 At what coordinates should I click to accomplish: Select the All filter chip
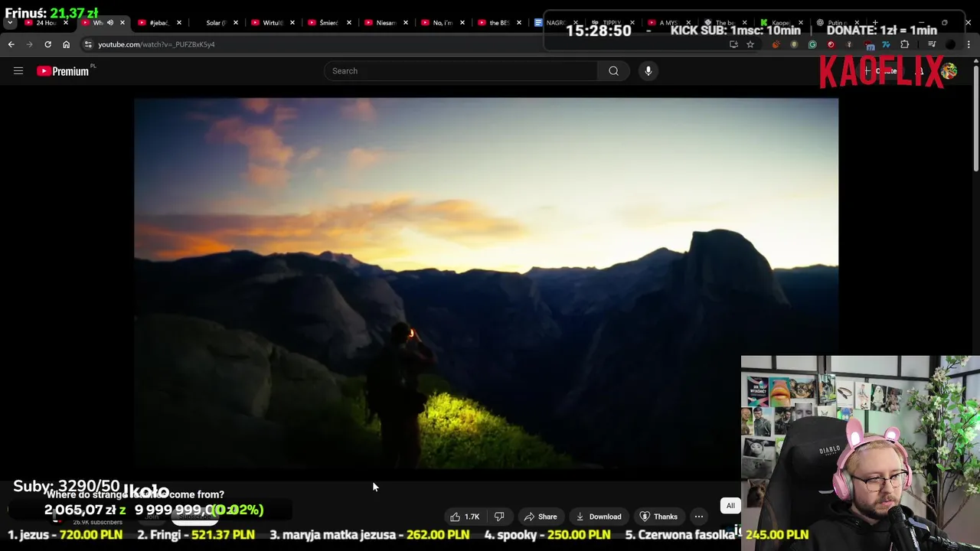click(730, 506)
